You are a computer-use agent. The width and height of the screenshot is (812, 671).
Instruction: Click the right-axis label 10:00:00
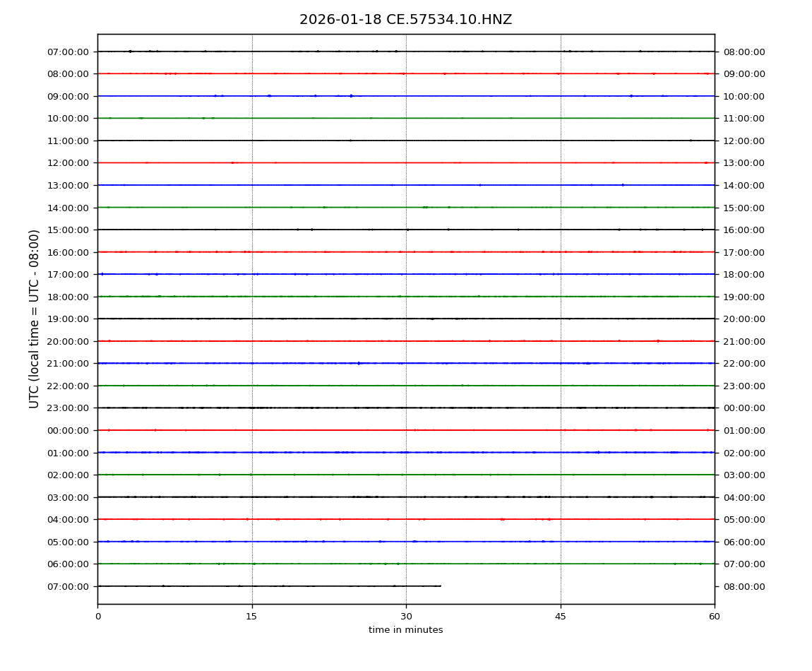(x=744, y=96)
